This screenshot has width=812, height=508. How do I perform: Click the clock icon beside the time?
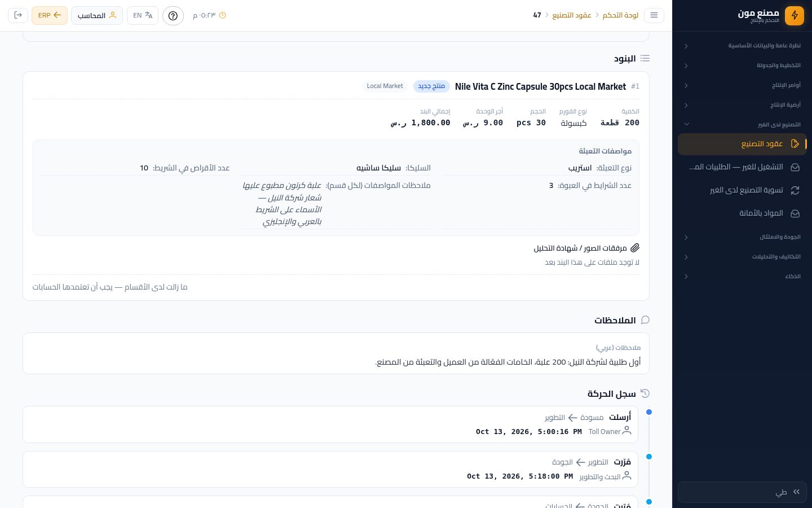click(222, 15)
